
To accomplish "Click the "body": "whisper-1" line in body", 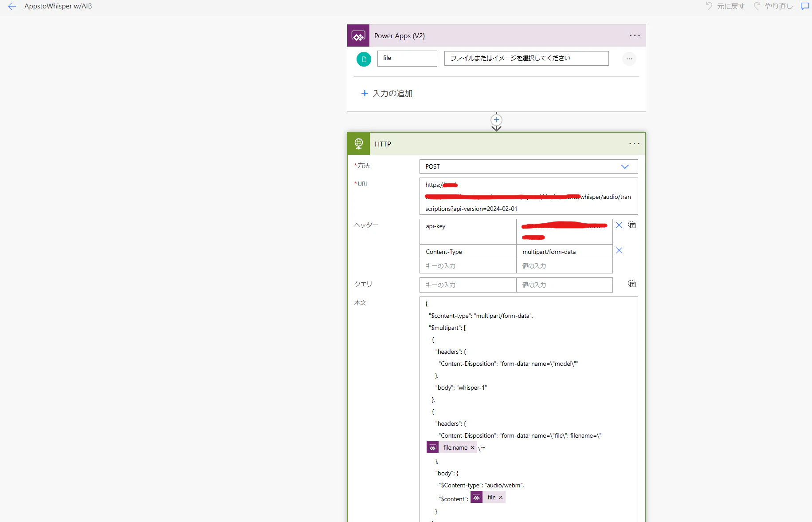I will coord(461,388).
